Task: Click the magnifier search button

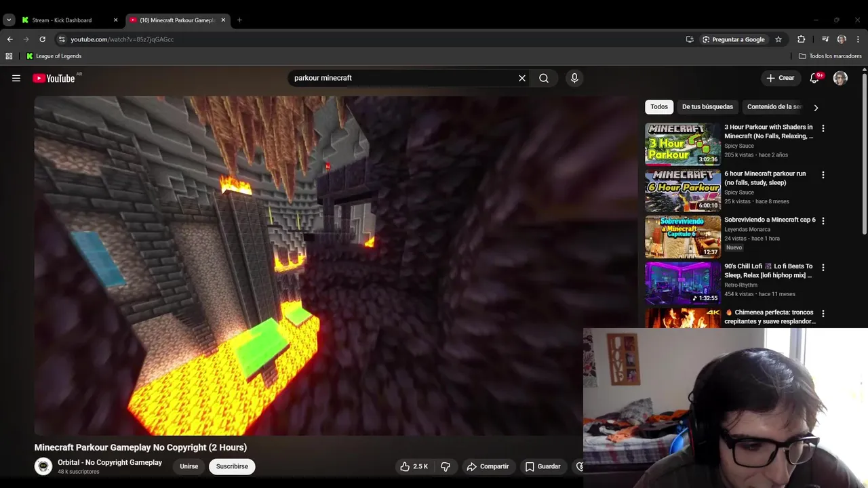Action: 544,78
